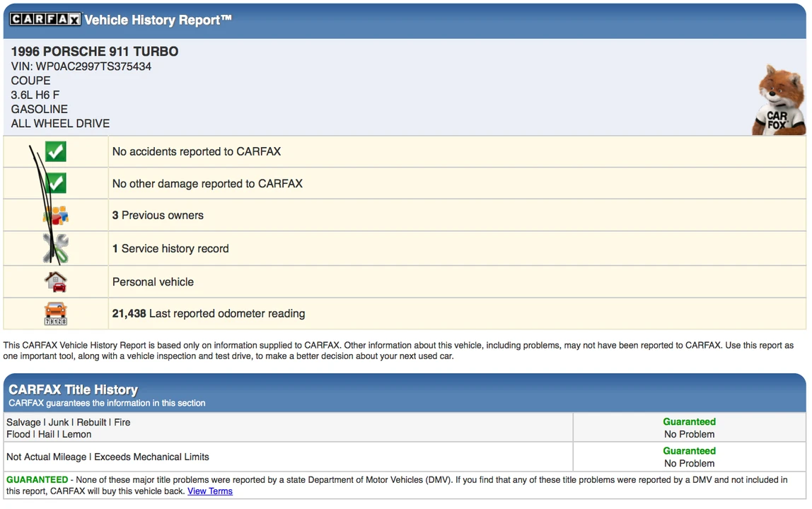Image resolution: width=812 pixels, height=509 pixels.
Task: Click the COUPE body style text
Action: (30, 81)
